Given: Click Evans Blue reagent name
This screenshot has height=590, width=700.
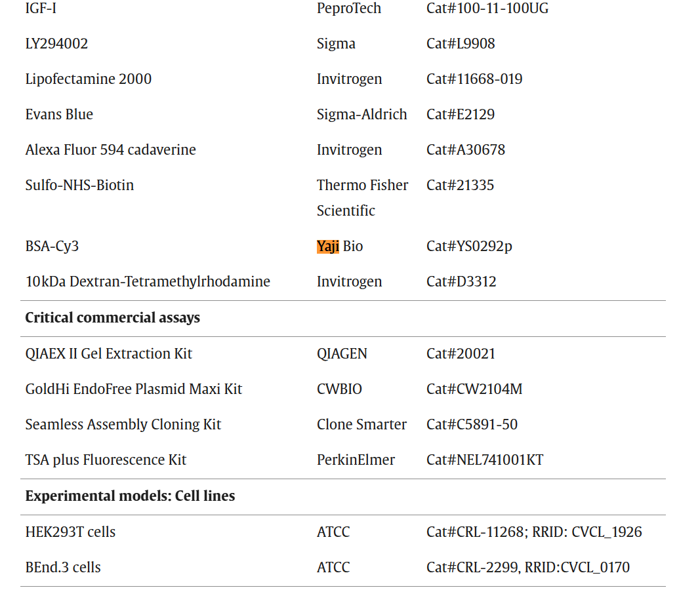Looking at the screenshot, I should click(59, 115).
